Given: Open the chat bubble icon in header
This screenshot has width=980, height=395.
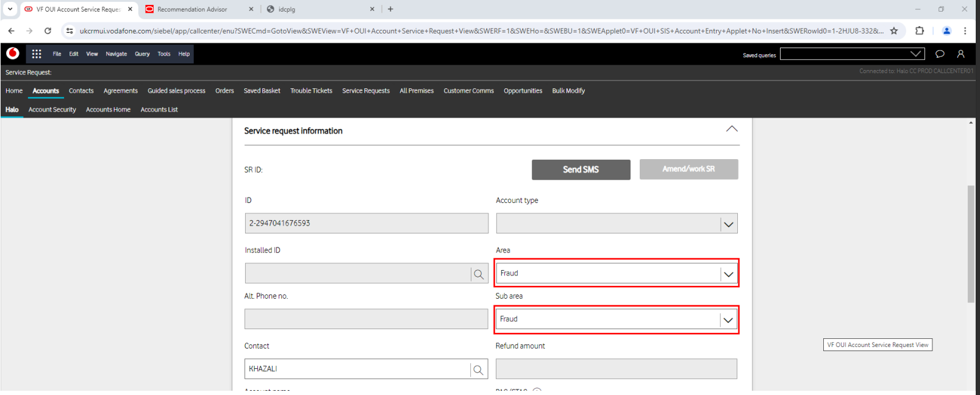Looking at the screenshot, I should (x=940, y=54).
